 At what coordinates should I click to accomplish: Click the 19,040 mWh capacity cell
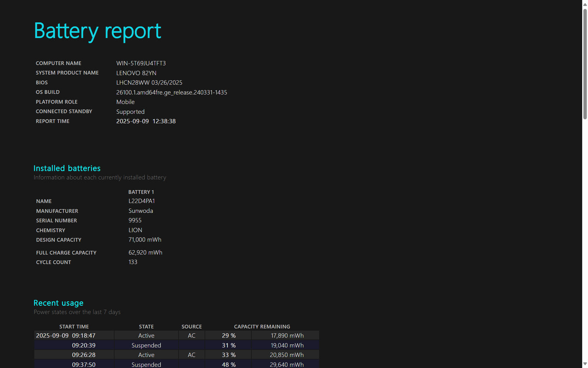click(287, 345)
